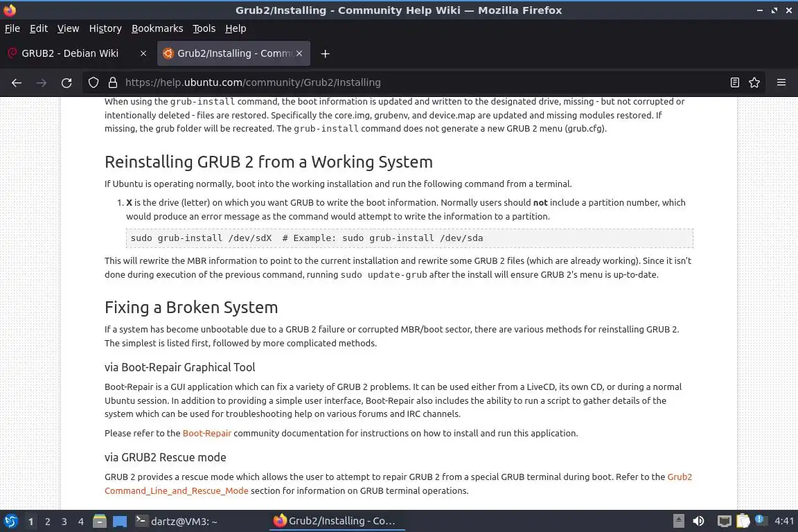Click the inline 'sudo update-grub' command text
This screenshot has height=532, width=798.
coord(384,275)
